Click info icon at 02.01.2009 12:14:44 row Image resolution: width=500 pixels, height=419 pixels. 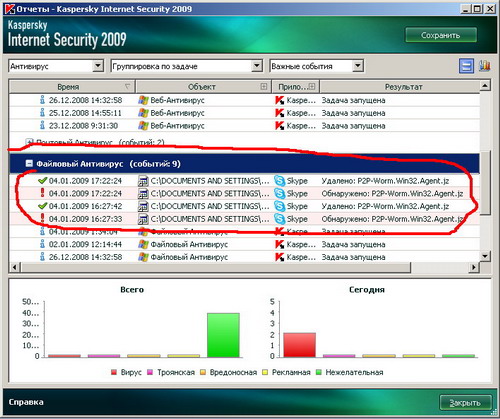tap(42, 244)
